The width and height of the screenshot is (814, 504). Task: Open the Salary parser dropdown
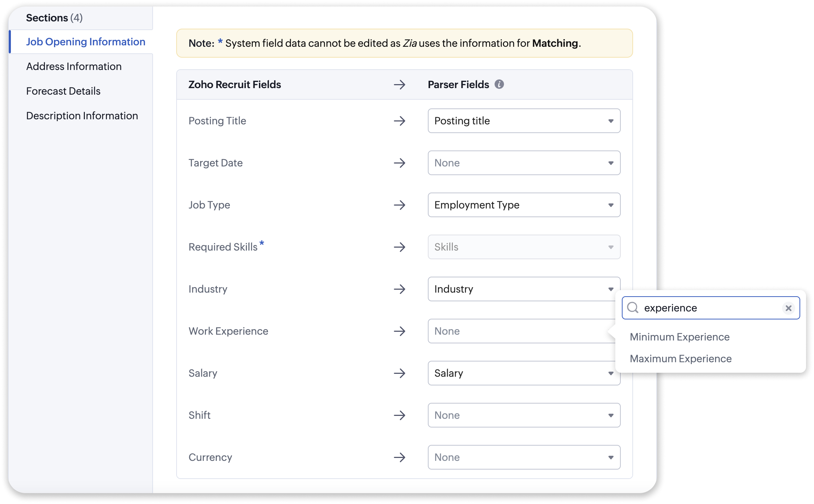pos(524,373)
